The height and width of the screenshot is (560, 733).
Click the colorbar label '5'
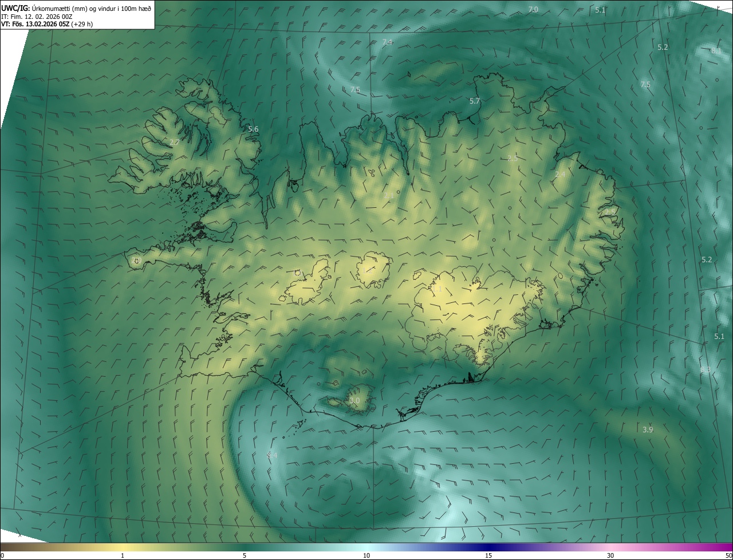[x=245, y=555]
